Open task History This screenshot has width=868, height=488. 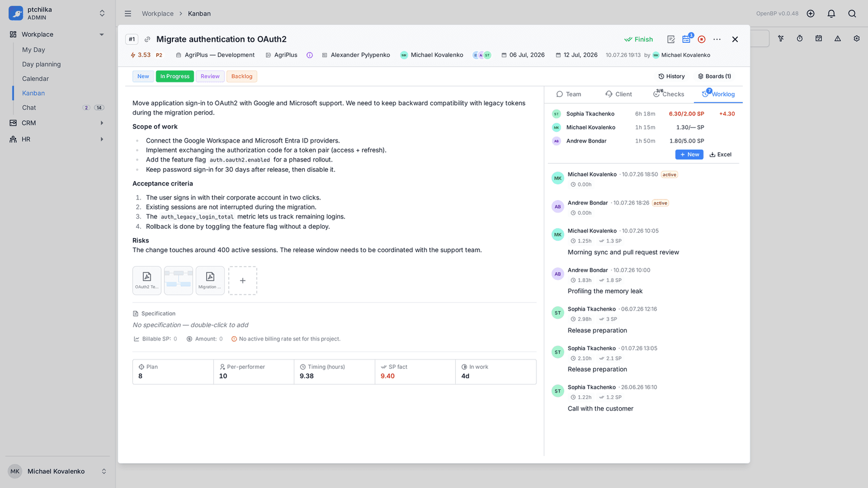click(672, 76)
